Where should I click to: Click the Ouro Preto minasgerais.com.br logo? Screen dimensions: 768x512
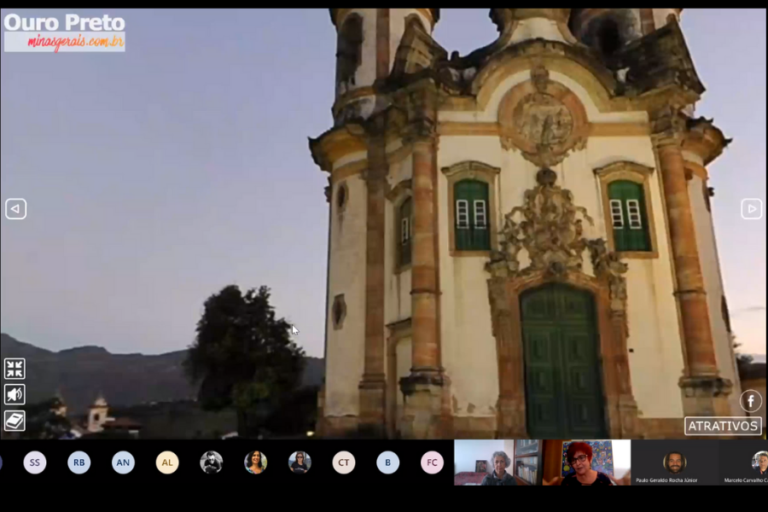pyautogui.click(x=64, y=32)
